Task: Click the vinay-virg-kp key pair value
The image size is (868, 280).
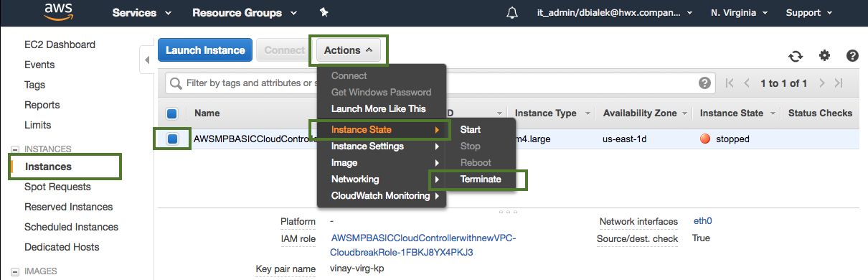Action: (x=358, y=269)
